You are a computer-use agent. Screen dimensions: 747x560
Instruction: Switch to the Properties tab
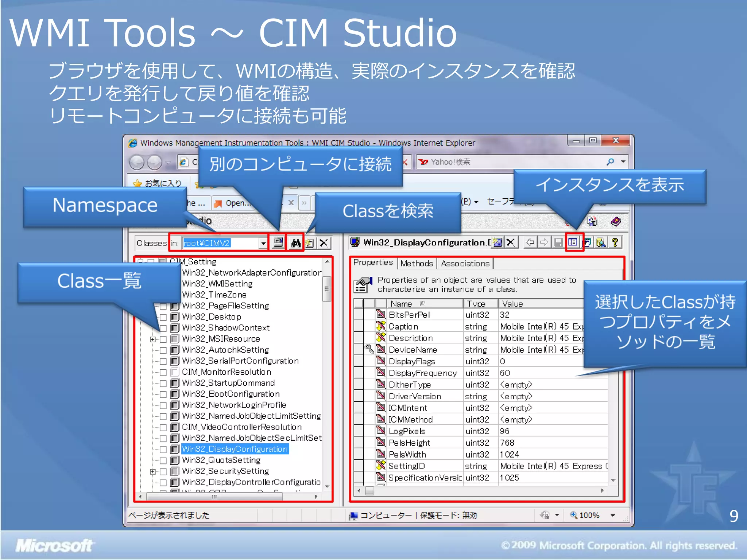373,262
